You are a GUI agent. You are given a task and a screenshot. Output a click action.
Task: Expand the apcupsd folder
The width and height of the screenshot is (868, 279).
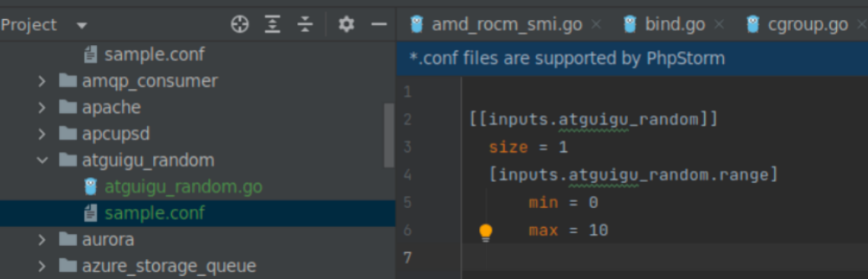pos(42,133)
